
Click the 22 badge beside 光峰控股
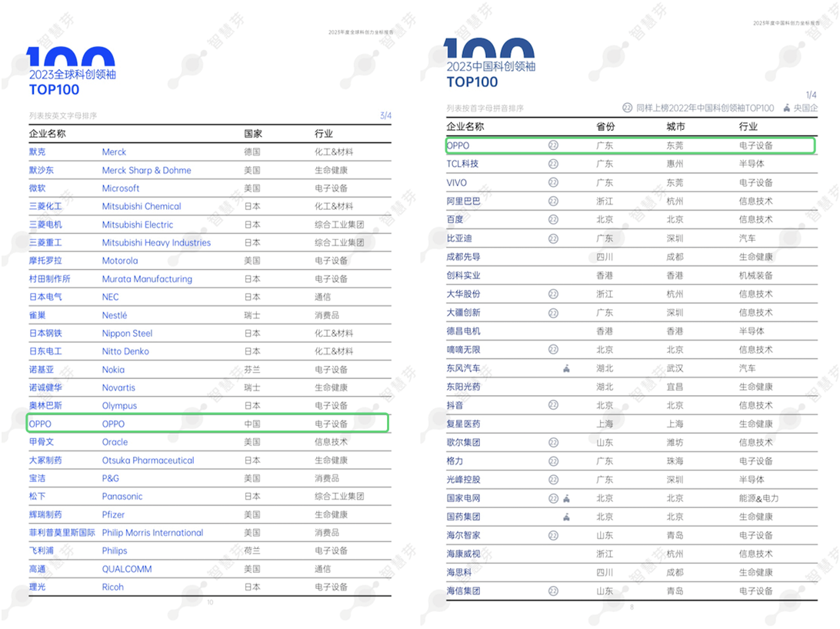pos(553,480)
